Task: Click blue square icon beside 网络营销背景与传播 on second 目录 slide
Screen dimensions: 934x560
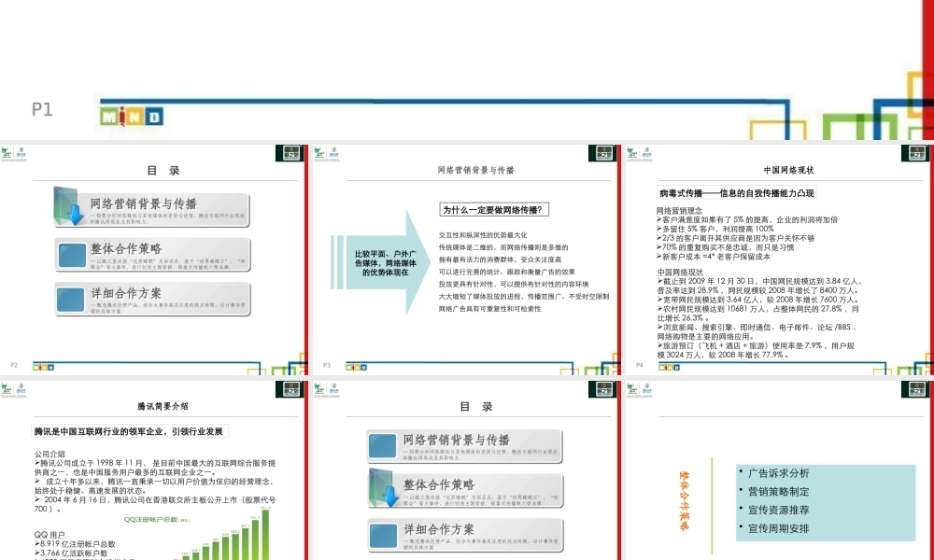Action: pyautogui.click(x=383, y=446)
